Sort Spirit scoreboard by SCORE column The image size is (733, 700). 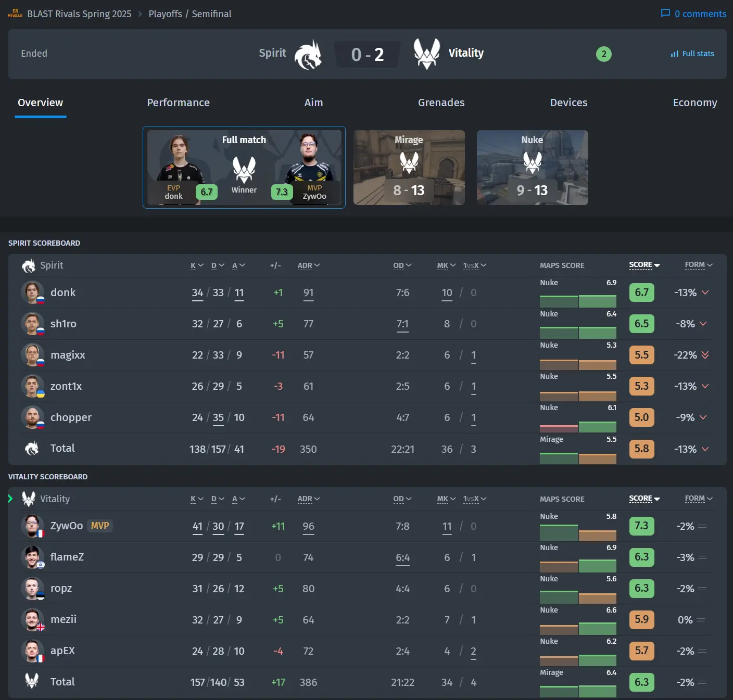pyautogui.click(x=644, y=265)
